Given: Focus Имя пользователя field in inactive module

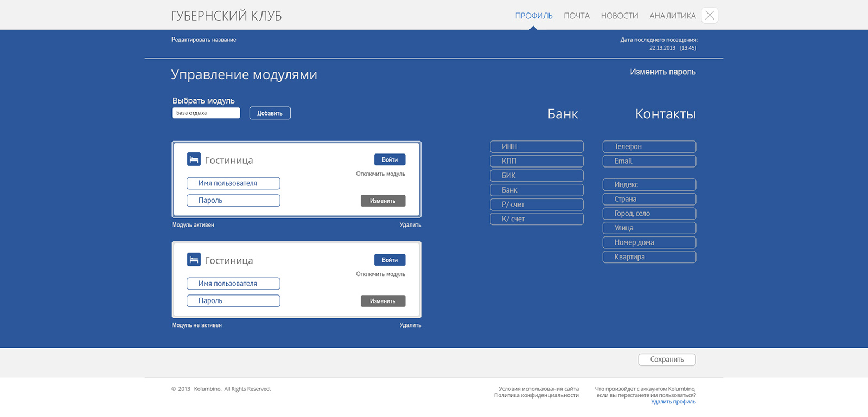Looking at the screenshot, I should (233, 284).
